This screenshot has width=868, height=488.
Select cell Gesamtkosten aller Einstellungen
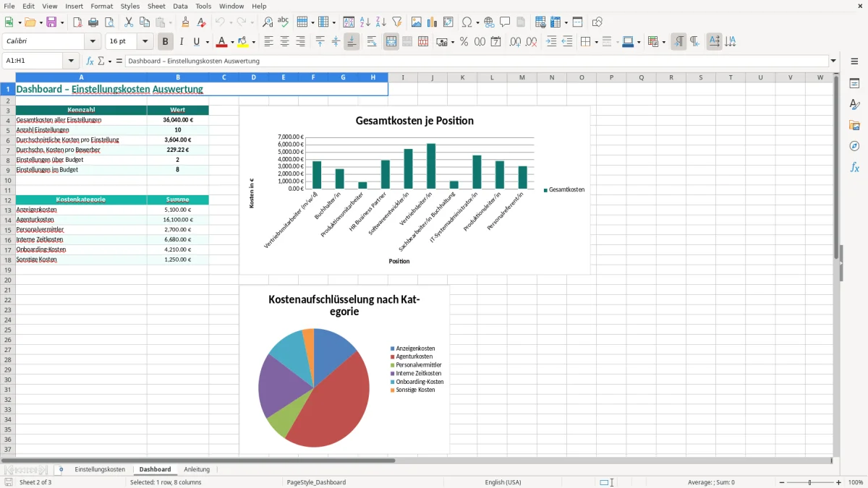81,120
